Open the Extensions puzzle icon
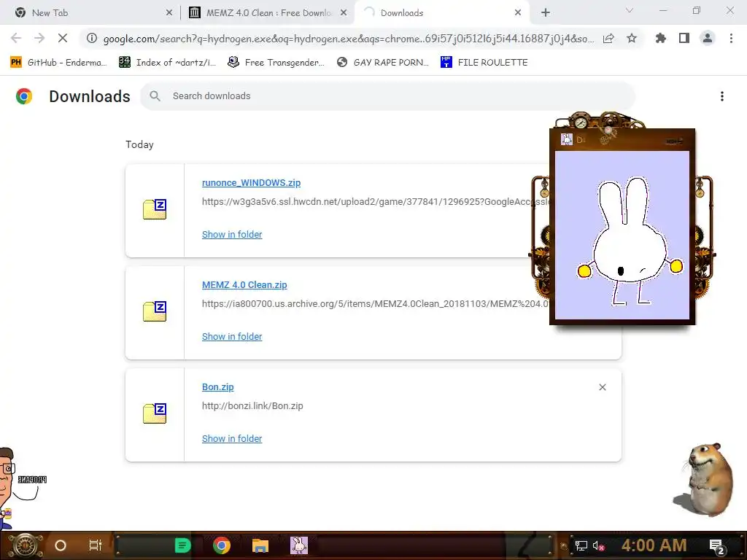Viewport: 747px width, 560px height. [x=661, y=38]
